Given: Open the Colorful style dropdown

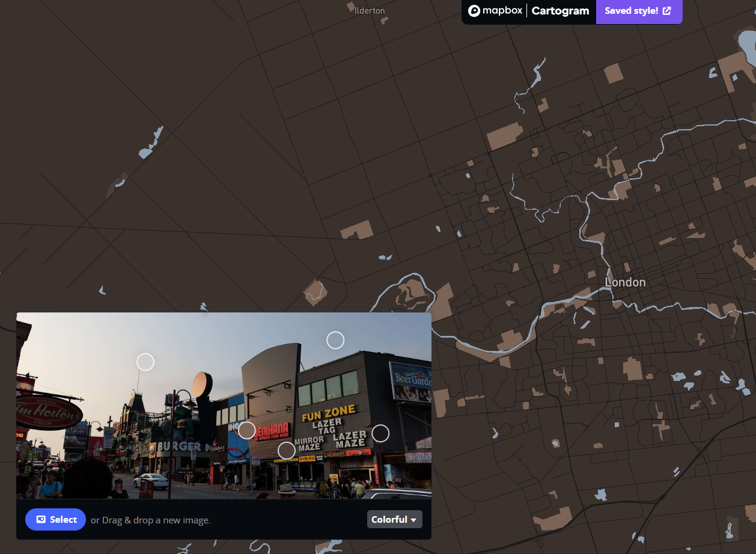Looking at the screenshot, I should pyautogui.click(x=394, y=519).
